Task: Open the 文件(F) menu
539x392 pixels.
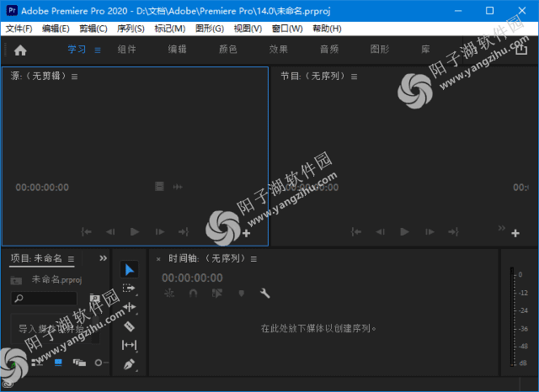Action: pos(19,29)
